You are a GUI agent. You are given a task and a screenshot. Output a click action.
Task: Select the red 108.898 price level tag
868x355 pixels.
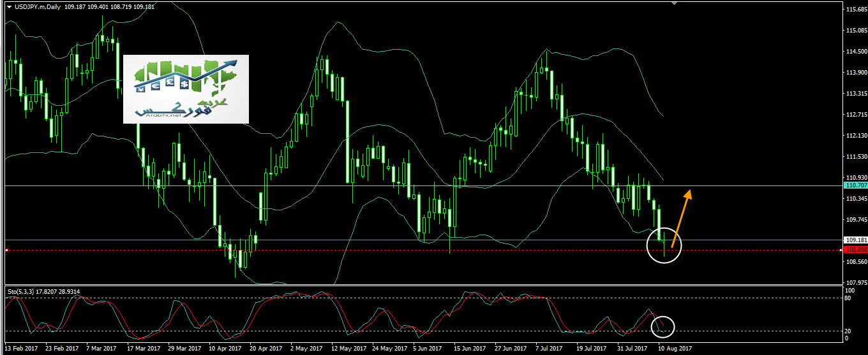(x=855, y=250)
